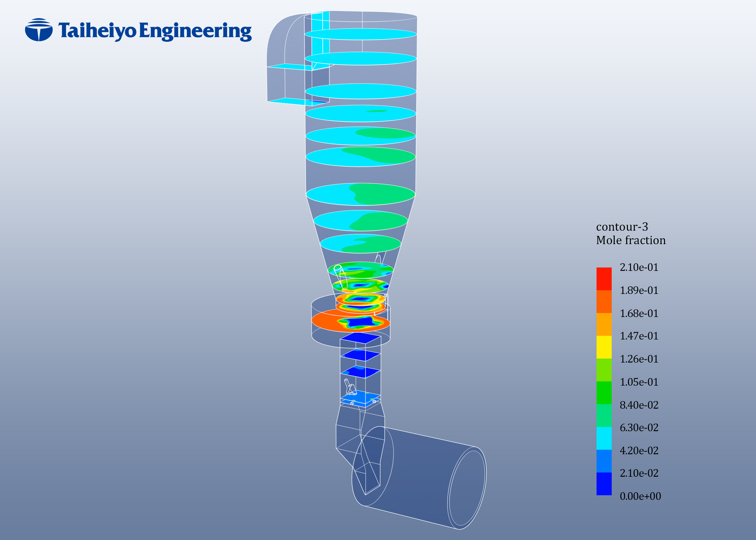
Task: Click the 6.30e-02 legend value label
Action: tap(639, 427)
